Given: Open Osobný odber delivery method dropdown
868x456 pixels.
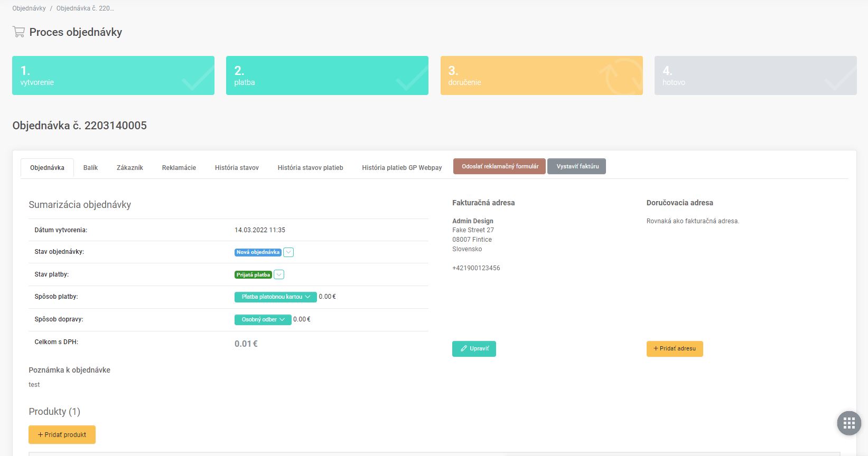Looking at the screenshot, I should (x=263, y=320).
